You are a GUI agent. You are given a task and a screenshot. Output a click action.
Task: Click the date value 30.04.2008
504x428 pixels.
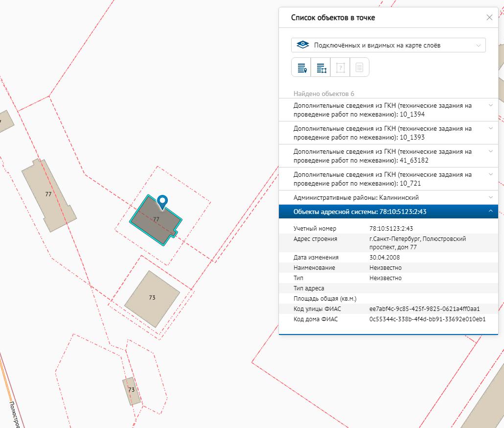385,258
